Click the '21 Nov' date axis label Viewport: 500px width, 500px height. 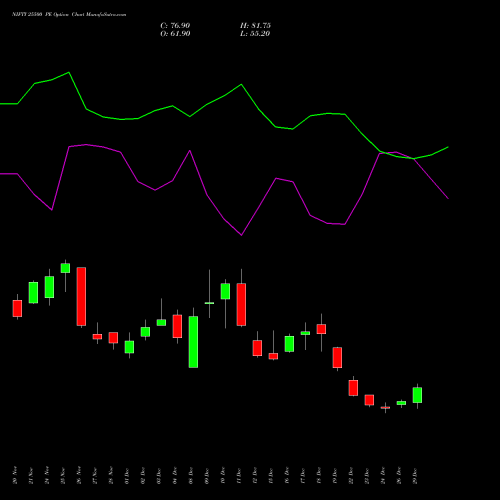tap(31, 475)
